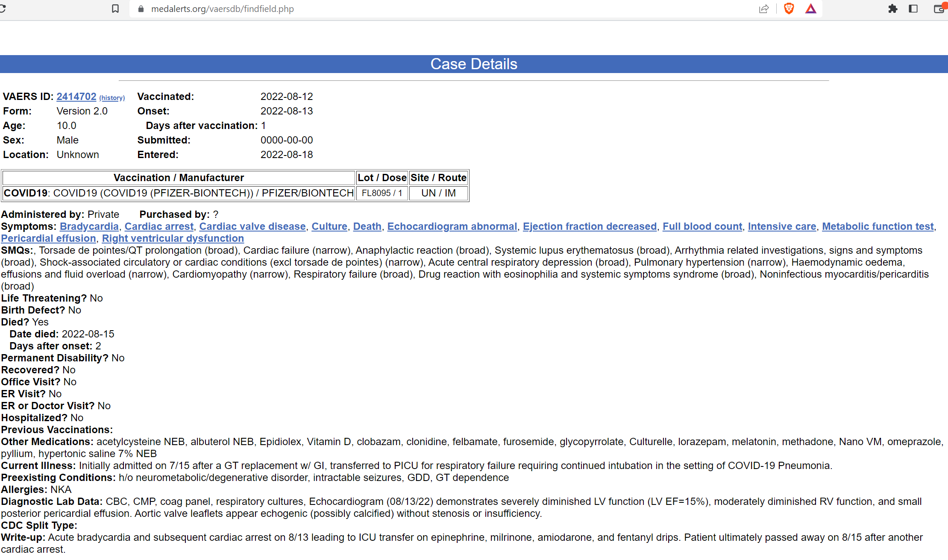Click the Death symptom link
The image size is (948, 560).
click(x=367, y=226)
